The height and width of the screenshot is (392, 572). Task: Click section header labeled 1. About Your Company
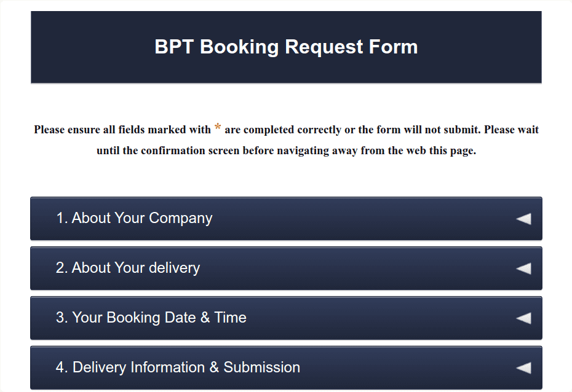click(x=143, y=218)
